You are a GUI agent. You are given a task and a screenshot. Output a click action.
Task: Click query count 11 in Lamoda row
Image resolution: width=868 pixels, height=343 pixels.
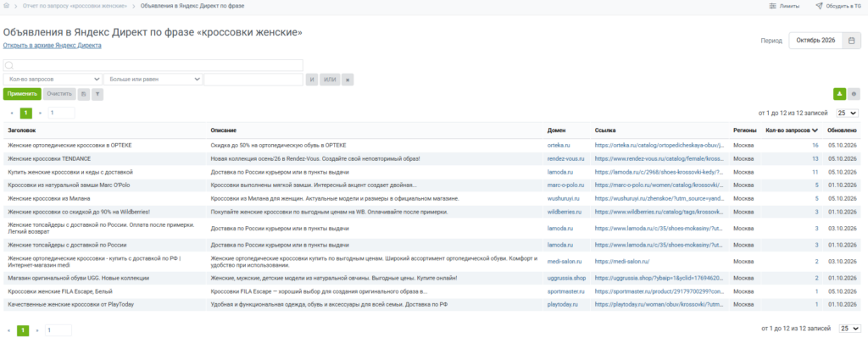(x=815, y=172)
